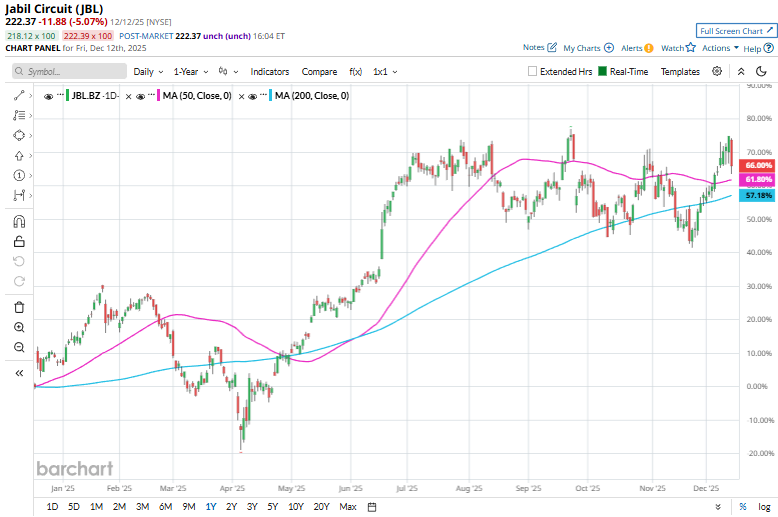Select the trend line drawing tool
The height and width of the screenshot is (517, 778).
tap(19, 94)
